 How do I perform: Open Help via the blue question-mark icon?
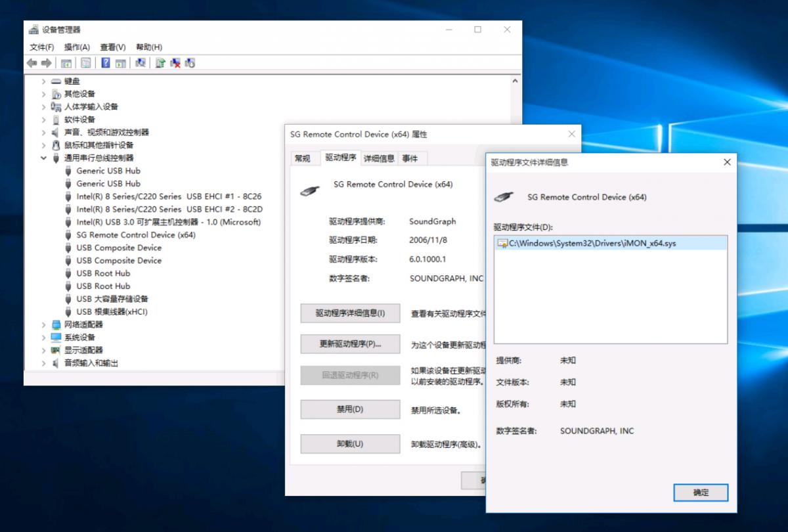tap(105, 63)
